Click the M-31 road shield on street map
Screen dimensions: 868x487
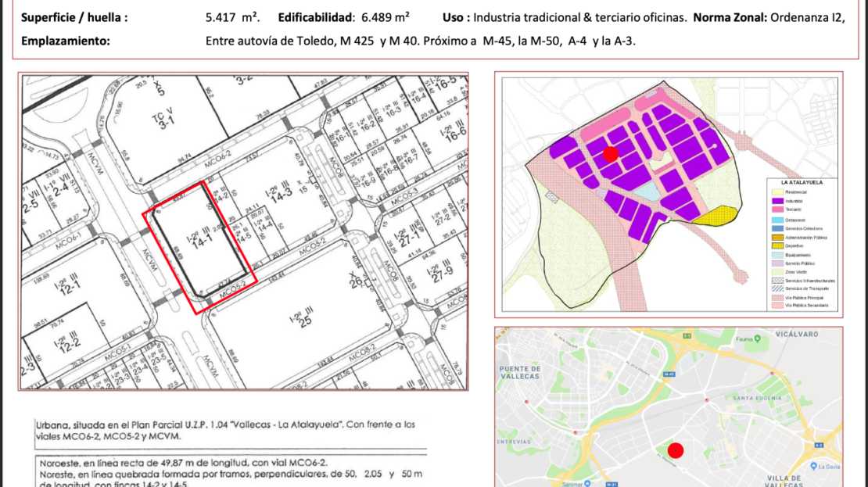[x=612, y=485]
